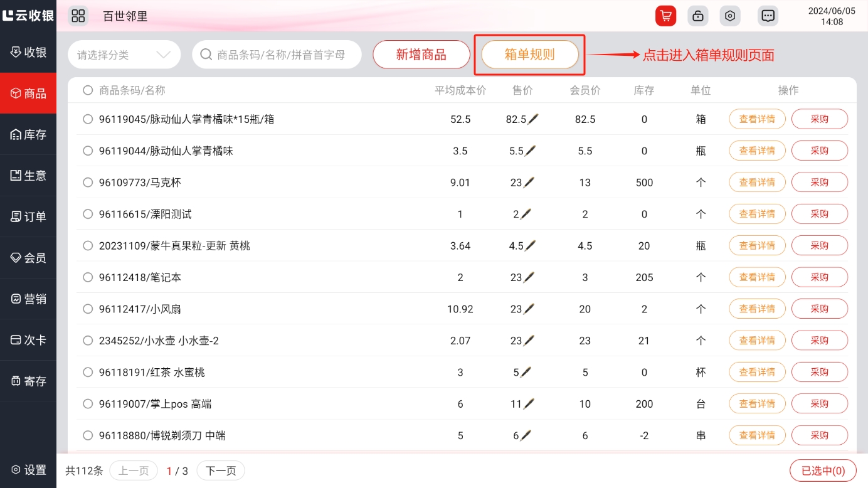868x488 pixels.
Task: Go to next page with 下一页
Action: (x=221, y=470)
